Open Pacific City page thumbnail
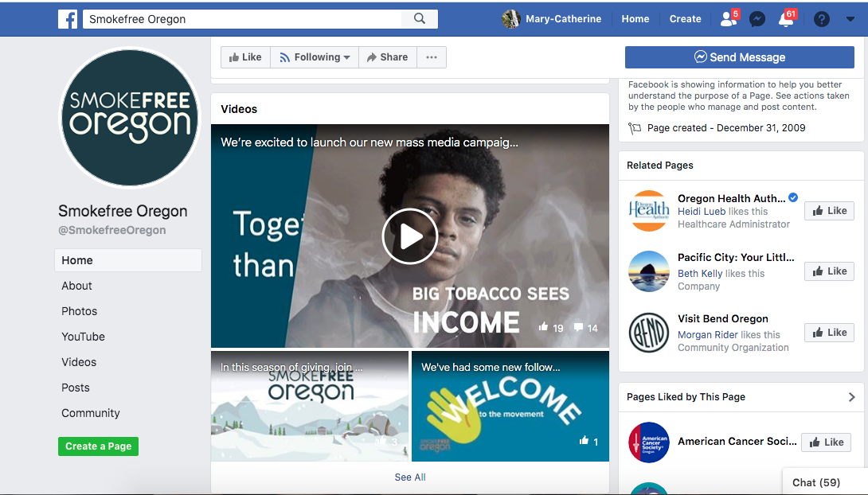The height and width of the screenshot is (495, 868). click(649, 271)
